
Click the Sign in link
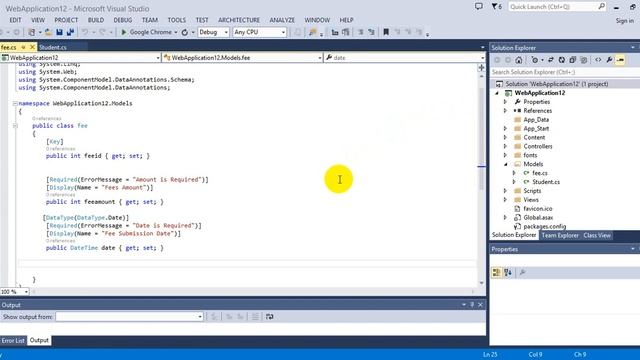[x=624, y=20]
